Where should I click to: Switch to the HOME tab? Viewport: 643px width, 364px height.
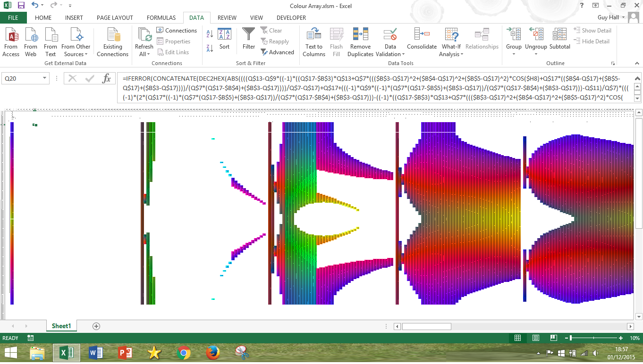tap(43, 17)
